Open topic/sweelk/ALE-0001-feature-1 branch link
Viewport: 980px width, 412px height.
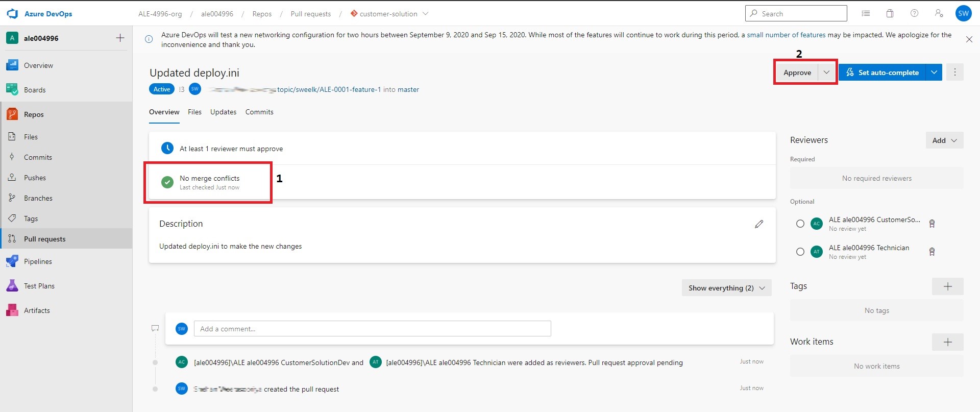[329, 89]
